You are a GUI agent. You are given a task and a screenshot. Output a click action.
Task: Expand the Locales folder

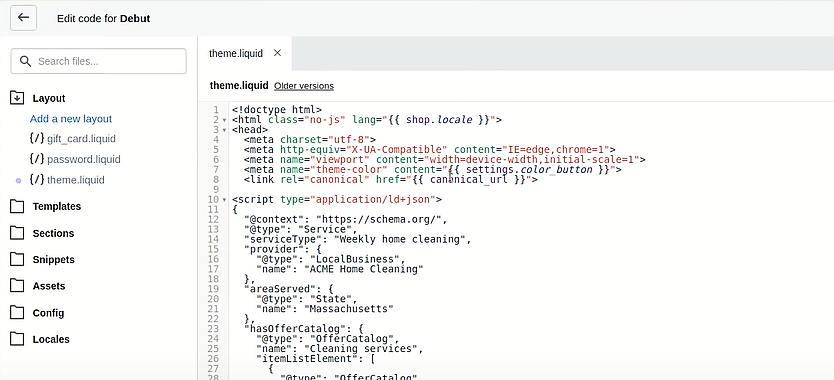point(51,339)
